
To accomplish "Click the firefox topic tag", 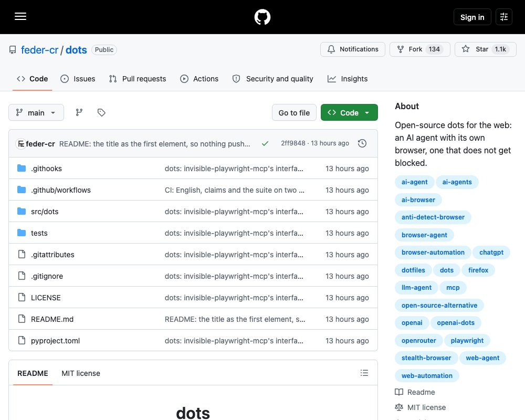I will (478, 270).
